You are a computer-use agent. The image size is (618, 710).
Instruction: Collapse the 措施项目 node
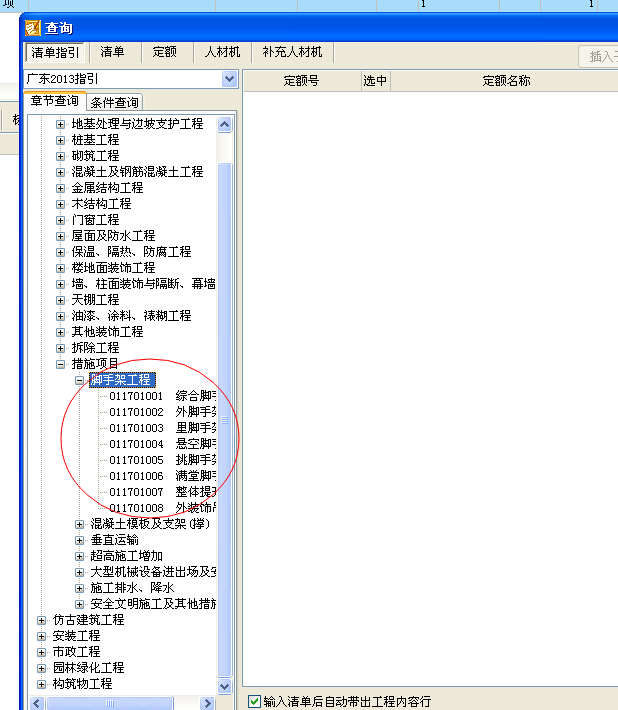(60, 364)
